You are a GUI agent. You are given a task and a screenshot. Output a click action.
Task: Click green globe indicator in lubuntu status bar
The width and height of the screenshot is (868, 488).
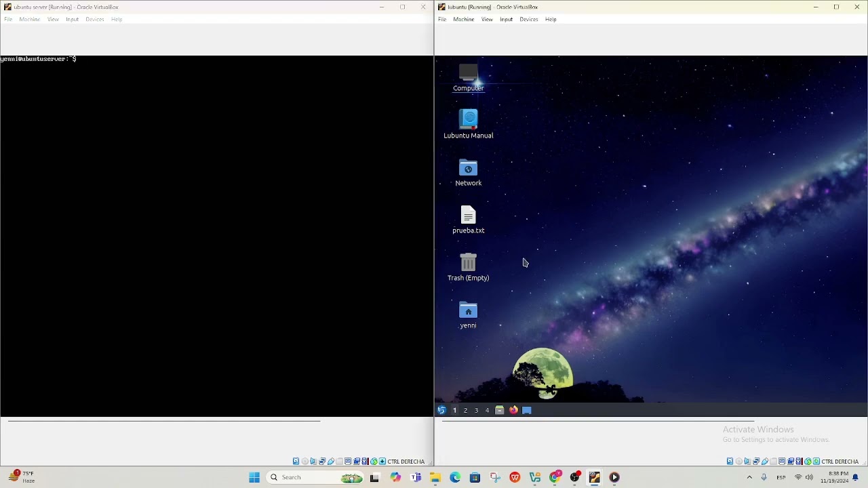click(808, 462)
